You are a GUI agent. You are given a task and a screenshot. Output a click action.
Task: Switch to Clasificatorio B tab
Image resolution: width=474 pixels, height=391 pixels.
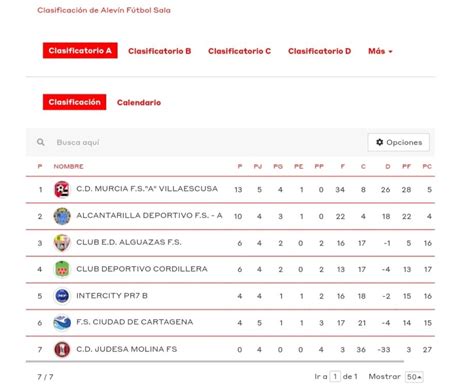tap(160, 51)
